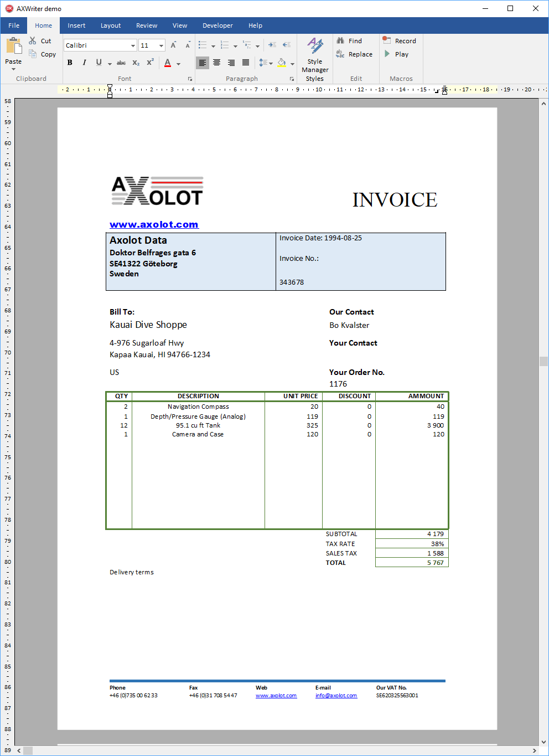Justify the paragraph text
Image resolution: width=549 pixels, height=756 pixels.
pos(246,63)
